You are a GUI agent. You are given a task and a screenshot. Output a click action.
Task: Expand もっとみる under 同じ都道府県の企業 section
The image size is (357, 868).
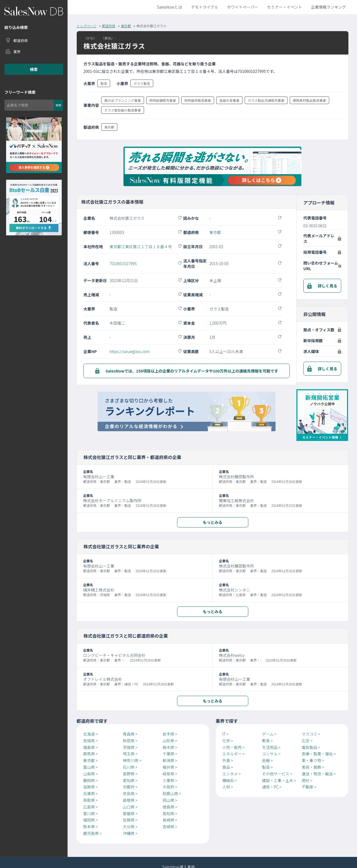pos(212,701)
